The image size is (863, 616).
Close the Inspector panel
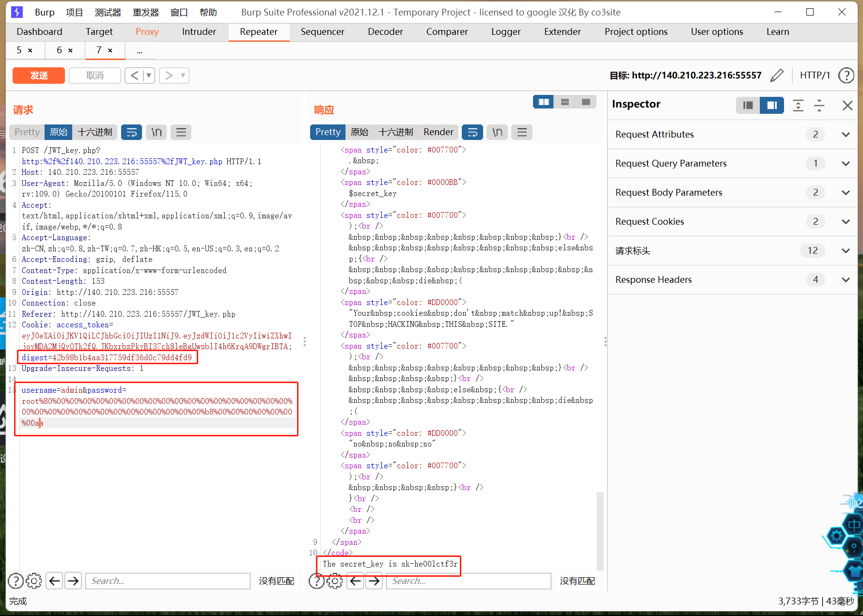click(x=847, y=105)
